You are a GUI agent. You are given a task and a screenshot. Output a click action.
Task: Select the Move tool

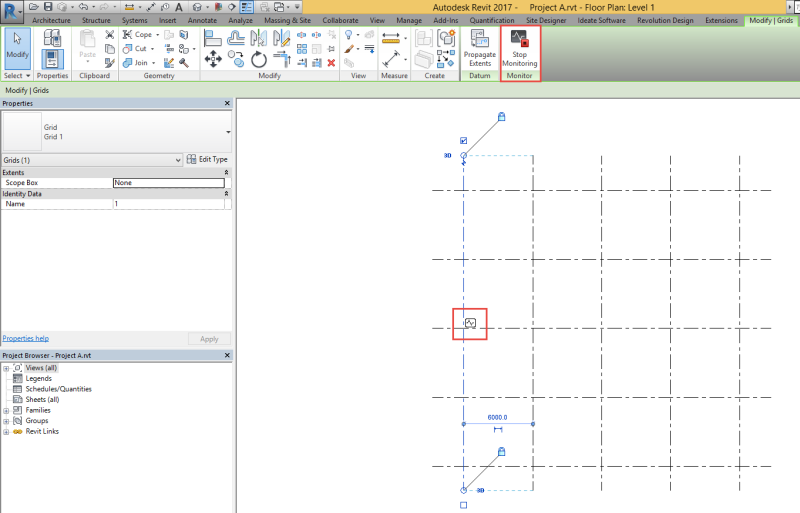(x=213, y=59)
